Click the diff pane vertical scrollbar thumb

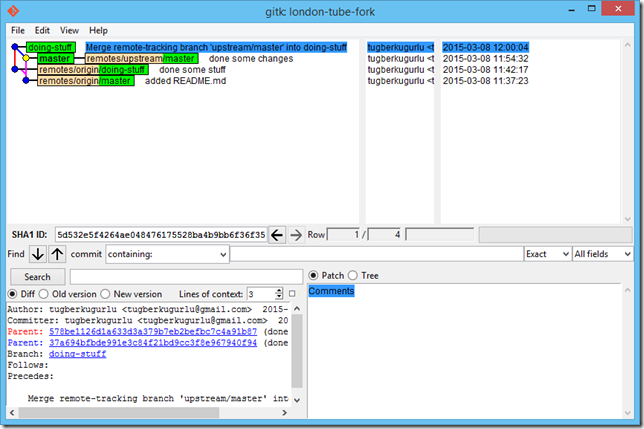click(x=297, y=350)
